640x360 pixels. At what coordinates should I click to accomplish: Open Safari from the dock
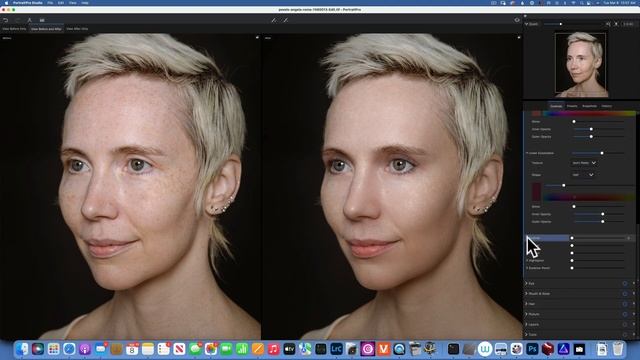pos(69,349)
